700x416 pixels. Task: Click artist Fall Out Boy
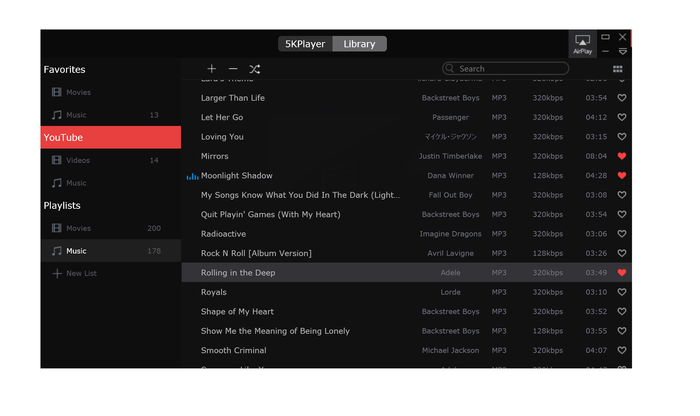pos(450,195)
